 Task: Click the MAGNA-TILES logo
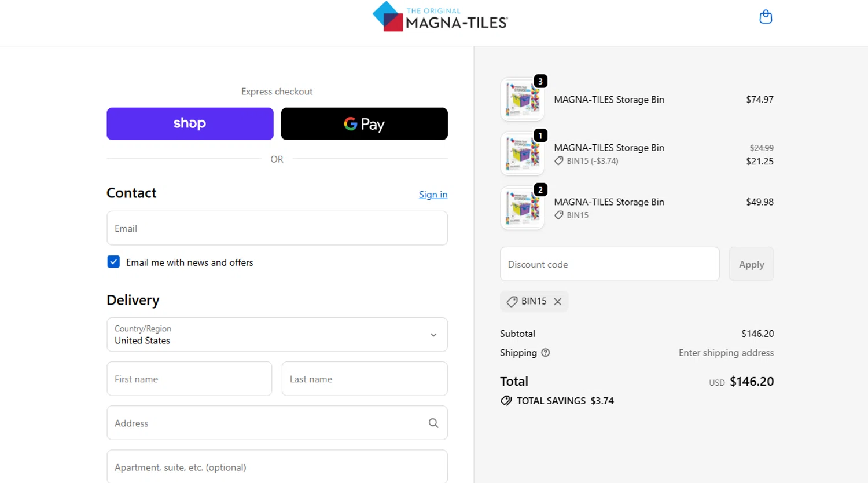click(440, 17)
